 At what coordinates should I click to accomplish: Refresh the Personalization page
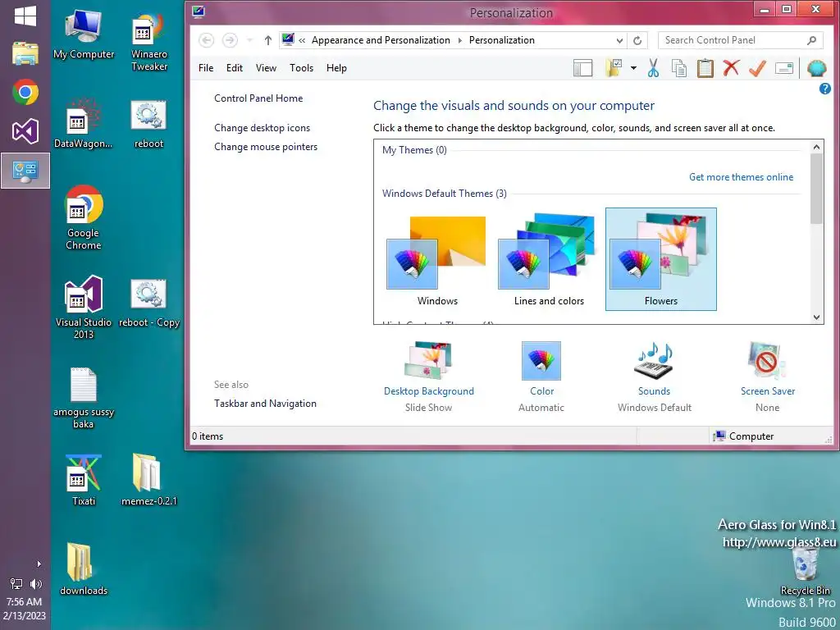637,40
